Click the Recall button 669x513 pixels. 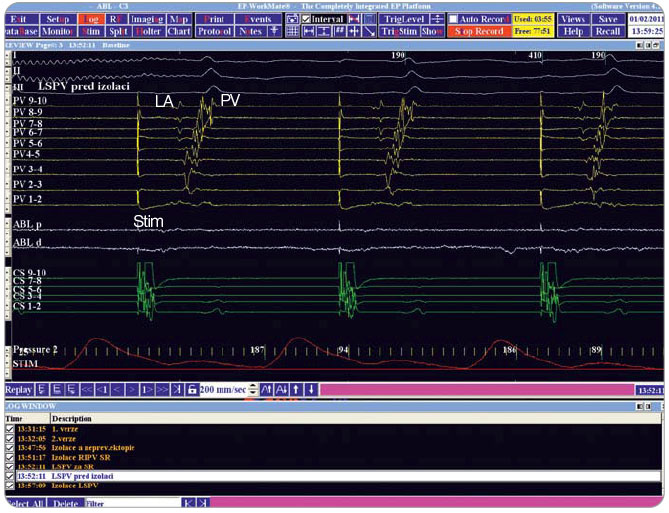click(x=608, y=31)
